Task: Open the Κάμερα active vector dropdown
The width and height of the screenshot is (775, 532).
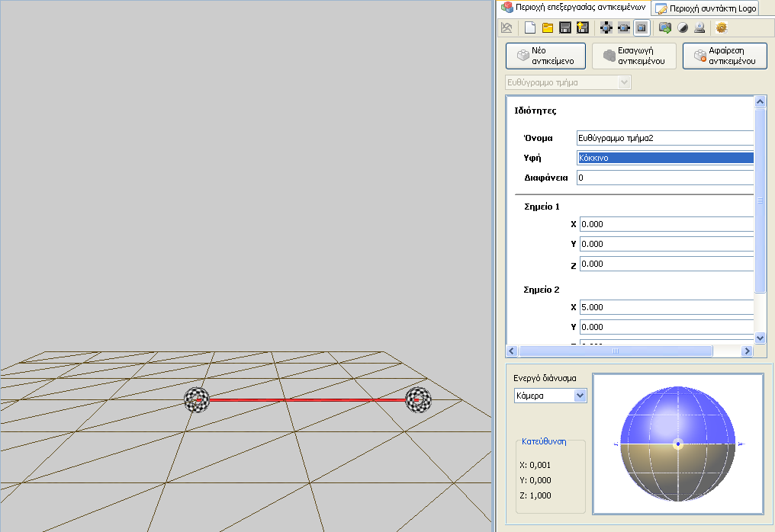Action: point(550,396)
